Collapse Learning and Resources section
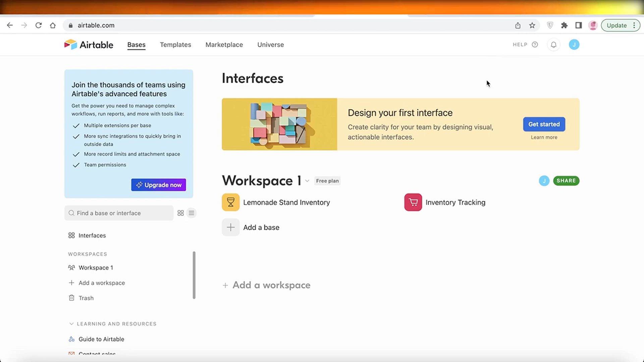The height and width of the screenshot is (362, 644). coord(71,324)
